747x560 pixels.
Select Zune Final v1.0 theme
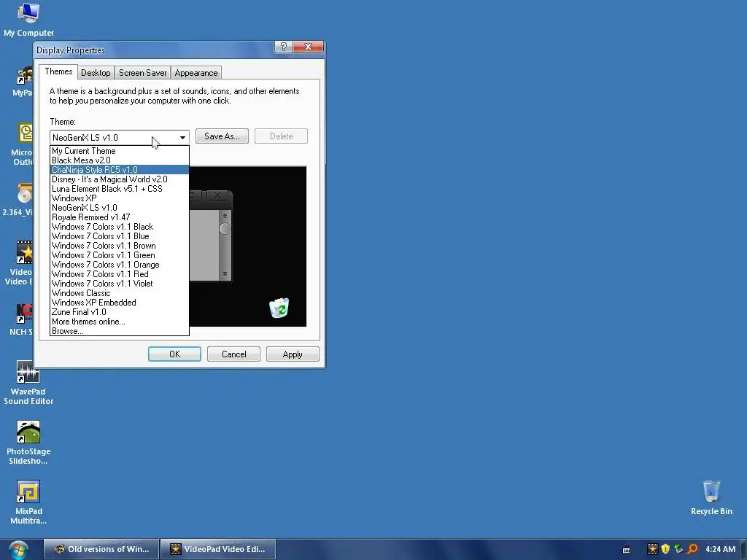pyautogui.click(x=120, y=312)
